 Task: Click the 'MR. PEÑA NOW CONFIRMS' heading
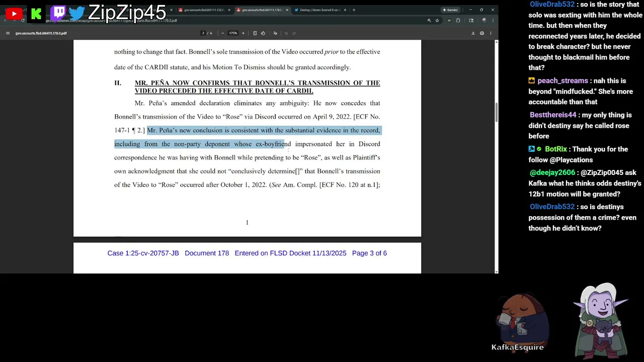(x=257, y=87)
